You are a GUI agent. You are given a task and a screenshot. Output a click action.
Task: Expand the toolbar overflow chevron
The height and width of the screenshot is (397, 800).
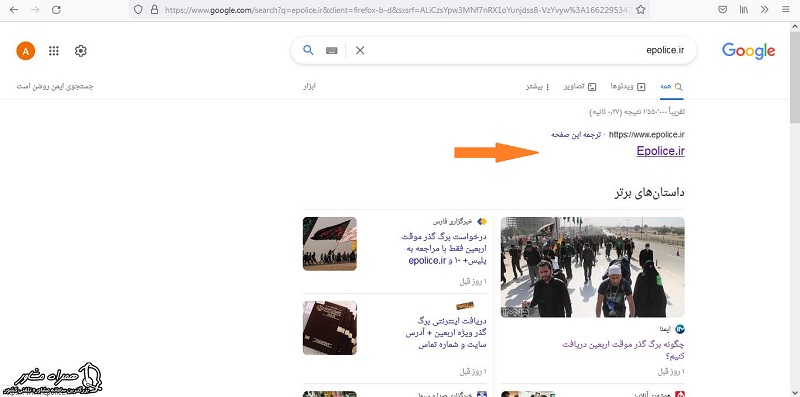point(764,10)
